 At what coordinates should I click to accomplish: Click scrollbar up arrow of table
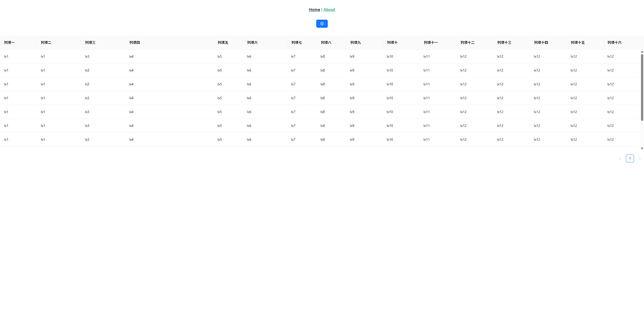pos(642,52)
